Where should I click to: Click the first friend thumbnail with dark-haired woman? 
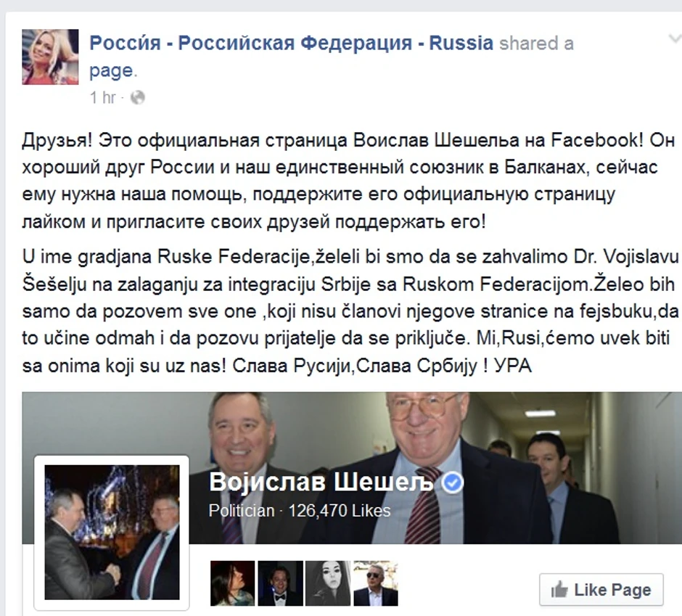coord(233,583)
